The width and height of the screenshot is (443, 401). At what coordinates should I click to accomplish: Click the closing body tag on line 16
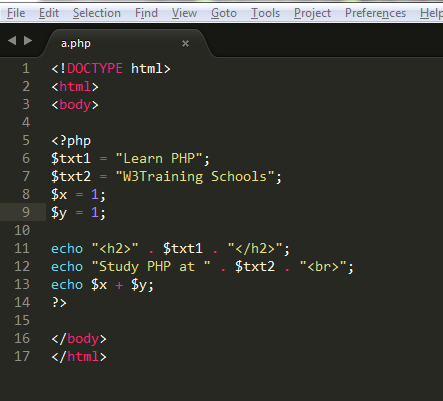[79, 339]
